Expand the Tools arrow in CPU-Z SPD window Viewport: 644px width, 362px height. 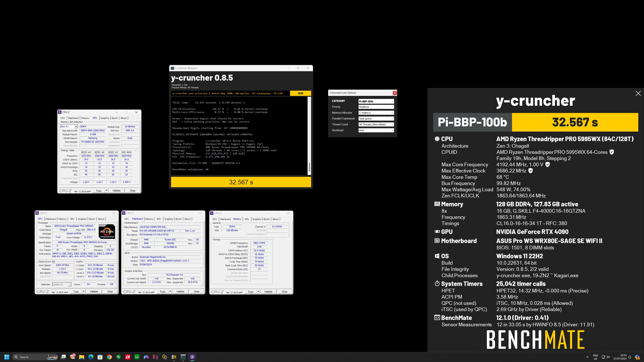[x=106, y=191]
